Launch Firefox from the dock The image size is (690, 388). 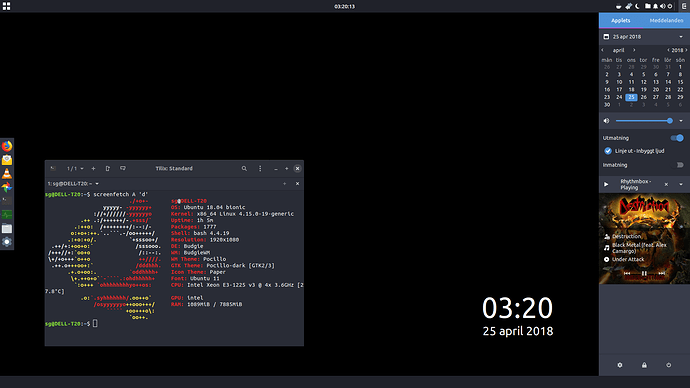7,146
